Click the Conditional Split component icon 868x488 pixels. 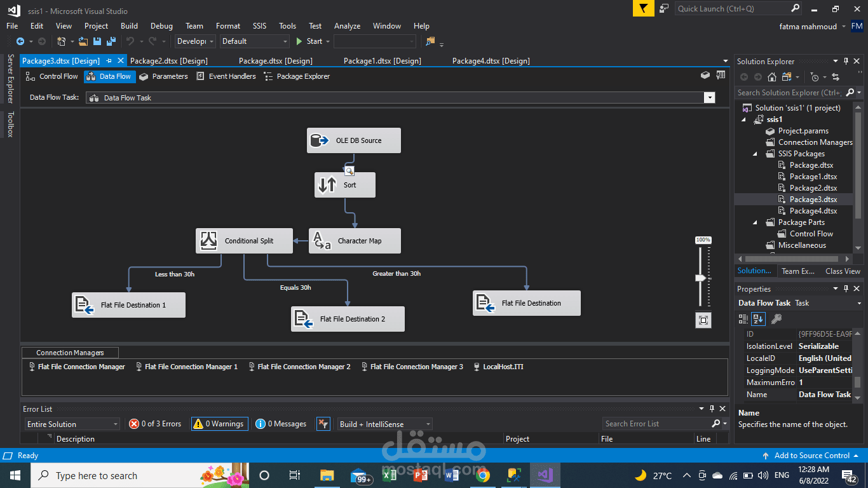(209, 241)
